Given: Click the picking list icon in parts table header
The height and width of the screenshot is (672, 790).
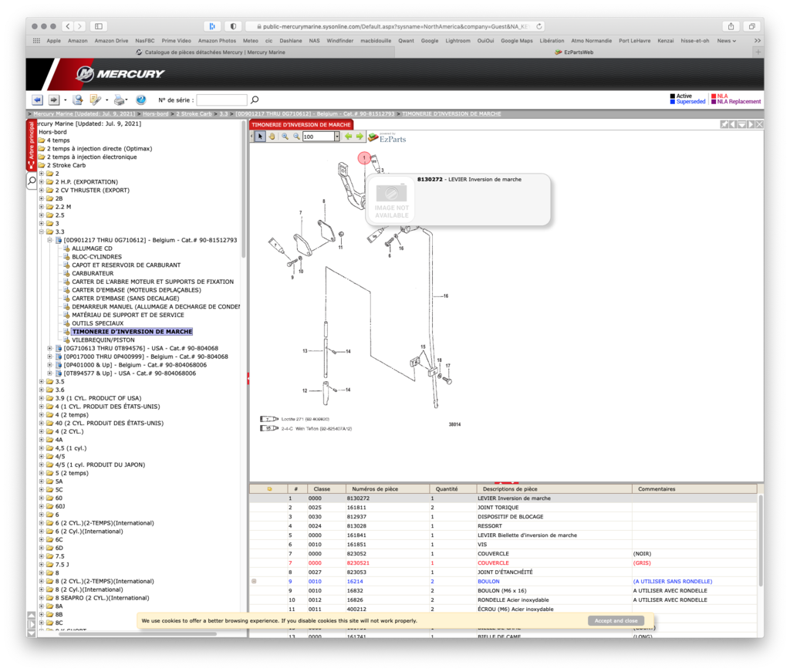Looking at the screenshot, I should click(x=269, y=488).
